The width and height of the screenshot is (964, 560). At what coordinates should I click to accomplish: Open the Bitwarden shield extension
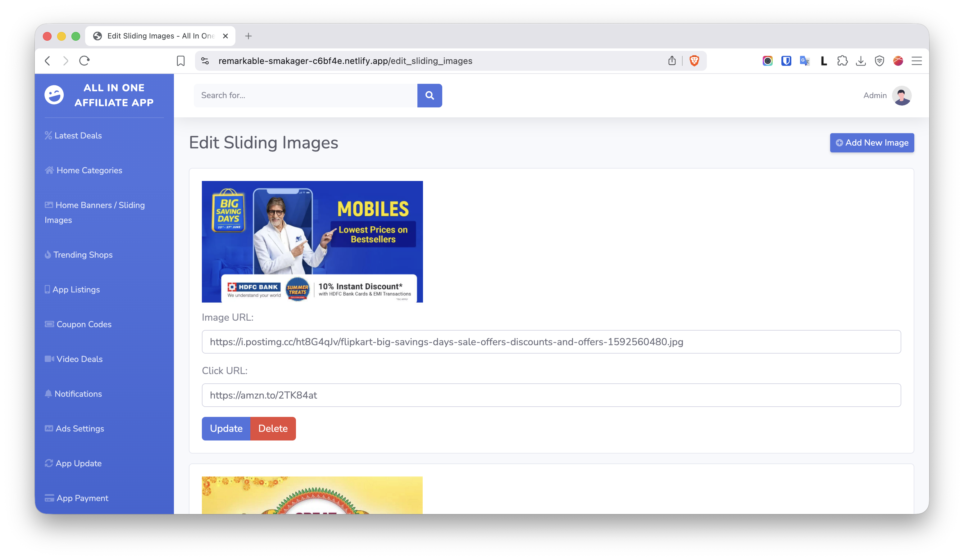pos(786,61)
